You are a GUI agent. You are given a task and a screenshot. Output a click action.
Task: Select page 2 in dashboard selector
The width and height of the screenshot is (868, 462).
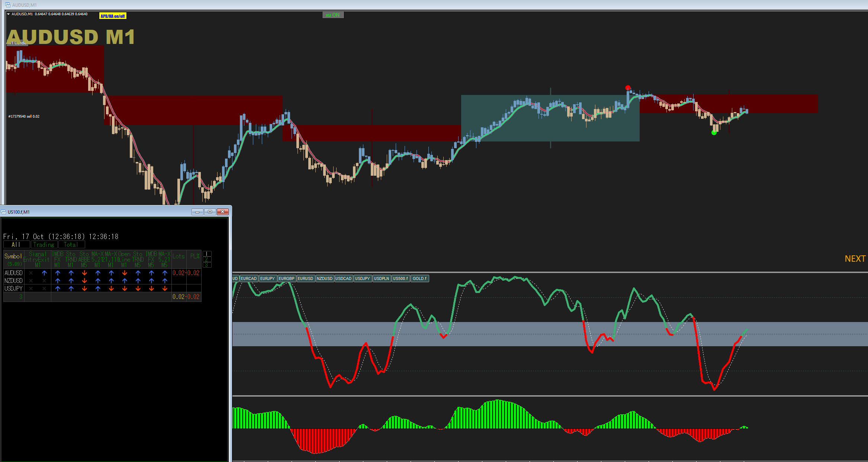tap(207, 259)
